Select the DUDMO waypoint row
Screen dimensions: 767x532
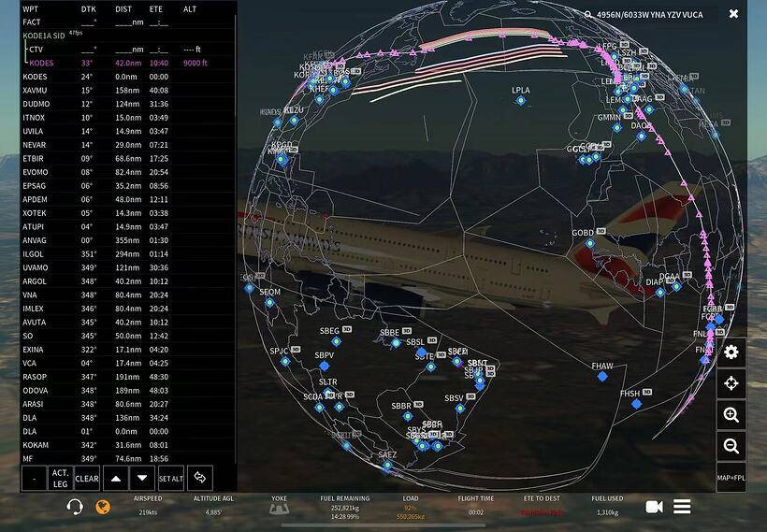[127, 104]
